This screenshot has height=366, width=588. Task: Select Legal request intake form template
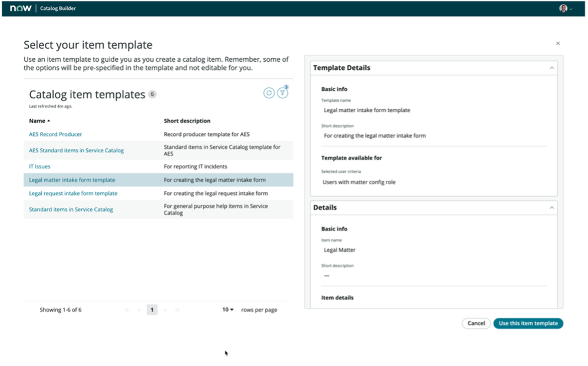pos(73,193)
